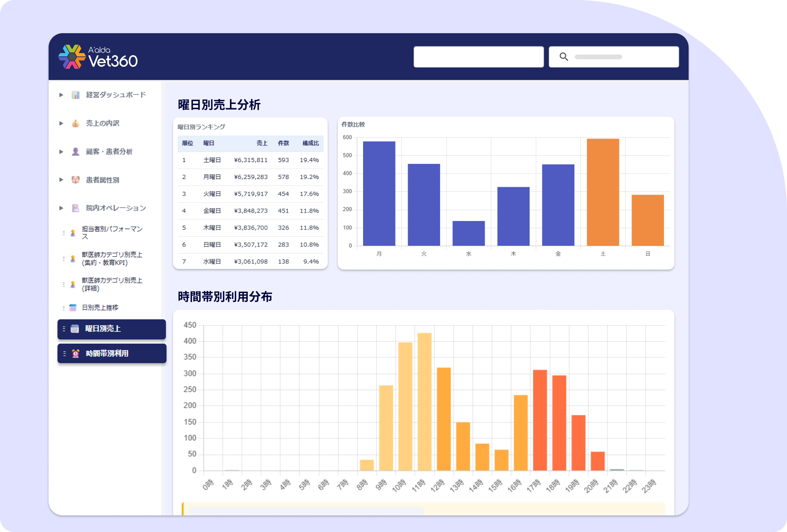Open the 曜日別売上 menu item

click(x=111, y=329)
